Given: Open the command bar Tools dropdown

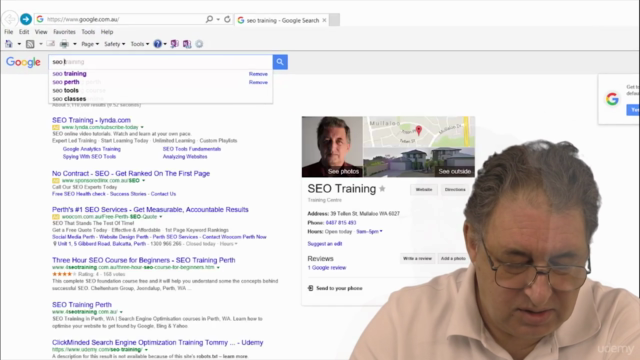Looking at the screenshot, I should coord(140,44).
